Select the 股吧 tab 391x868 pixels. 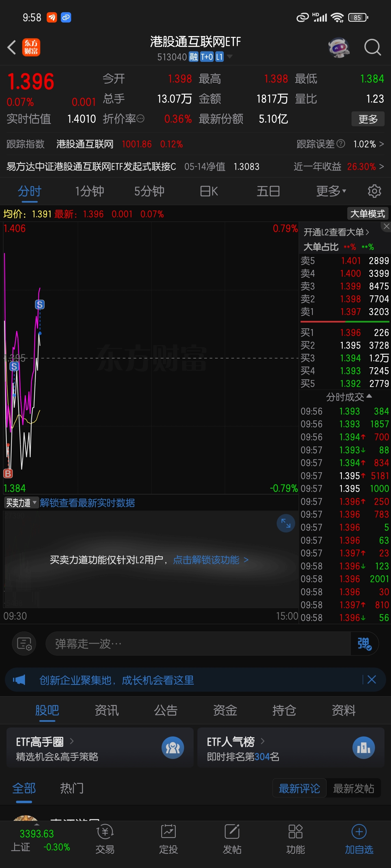tap(47, 710)
